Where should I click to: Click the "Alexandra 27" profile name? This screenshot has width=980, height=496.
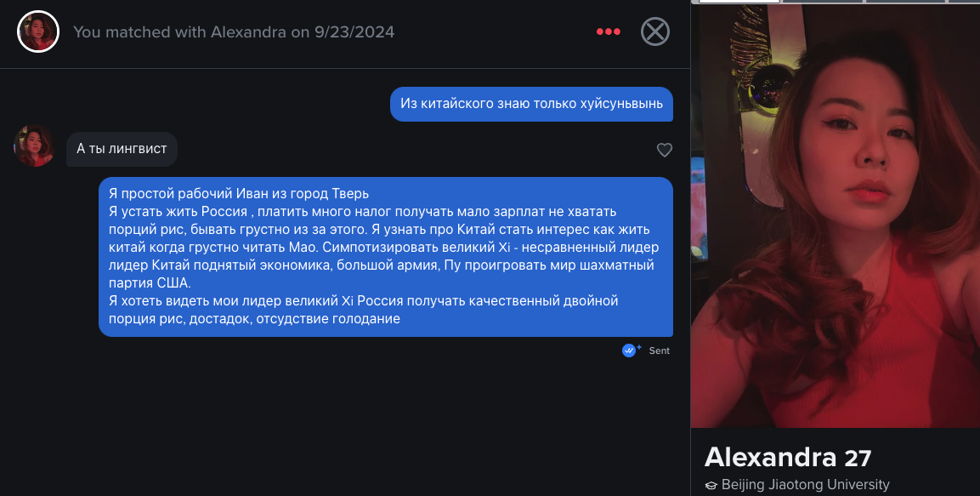(788, 457)
